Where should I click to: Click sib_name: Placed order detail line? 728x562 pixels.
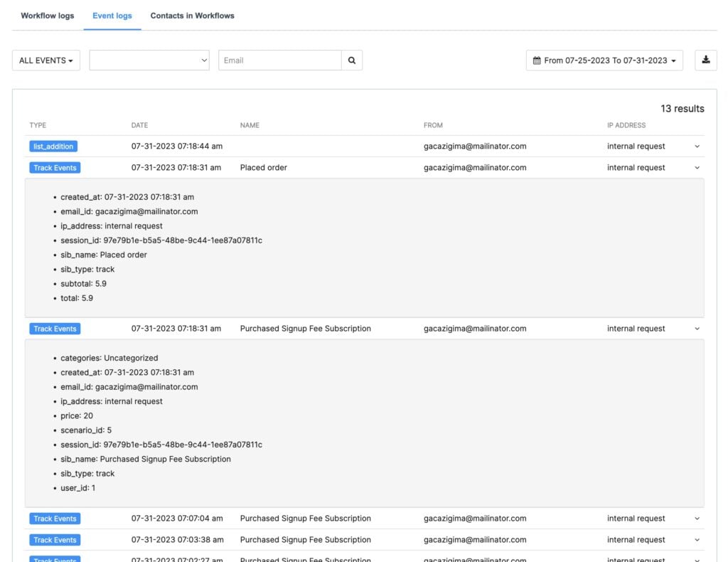(104, 255)
